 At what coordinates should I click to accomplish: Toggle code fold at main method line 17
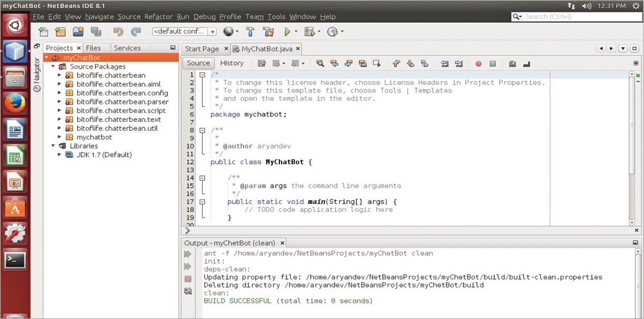[x=202, y=202]
